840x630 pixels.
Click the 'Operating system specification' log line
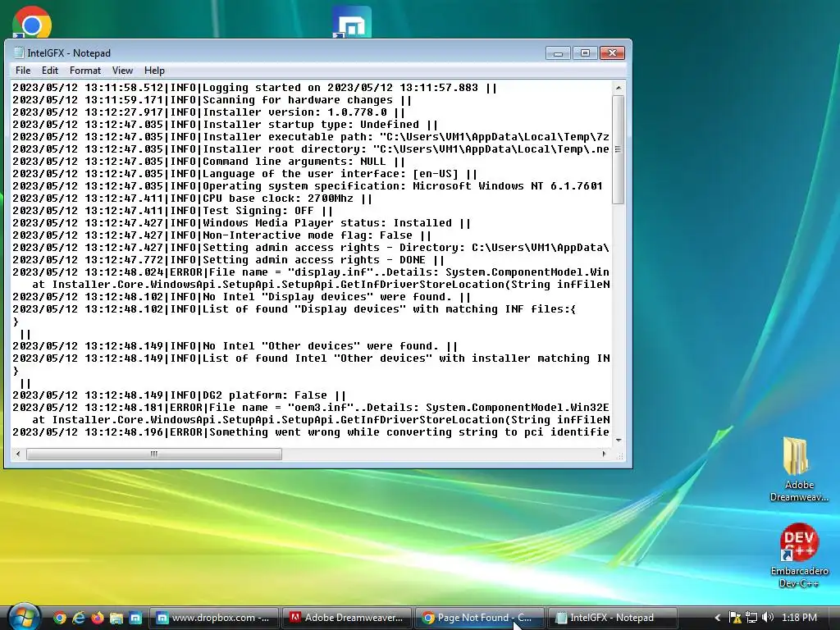click(308, 186)
